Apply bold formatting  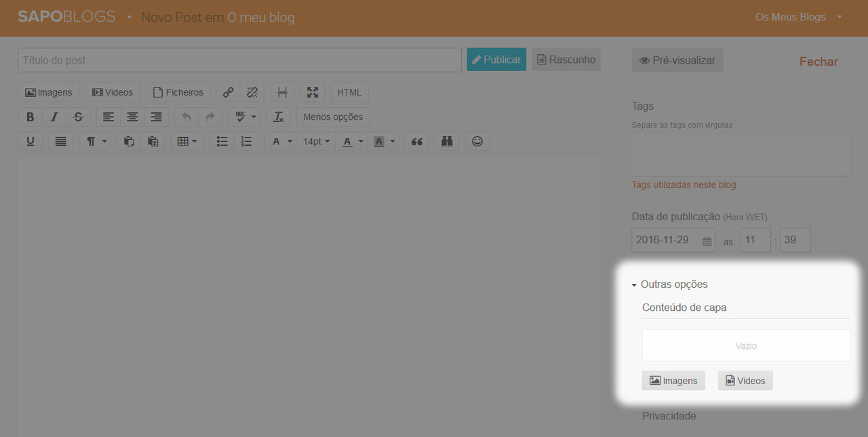(x=30, y=117)
